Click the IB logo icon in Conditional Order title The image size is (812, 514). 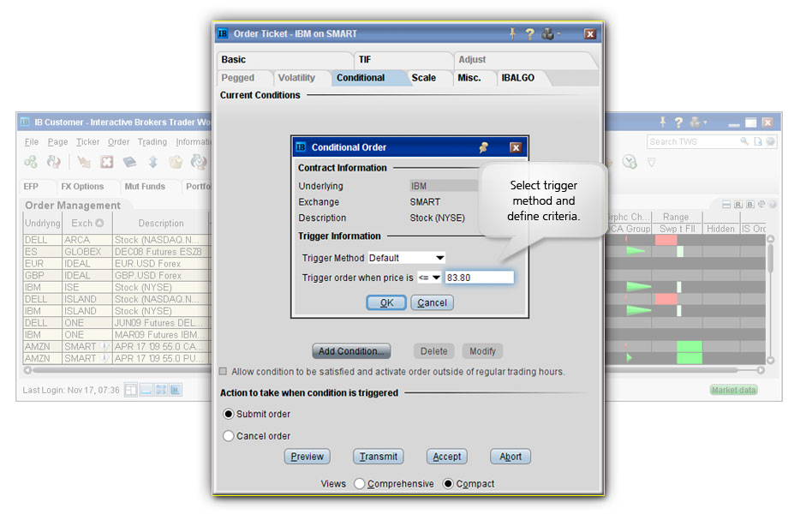coord(301,147)
